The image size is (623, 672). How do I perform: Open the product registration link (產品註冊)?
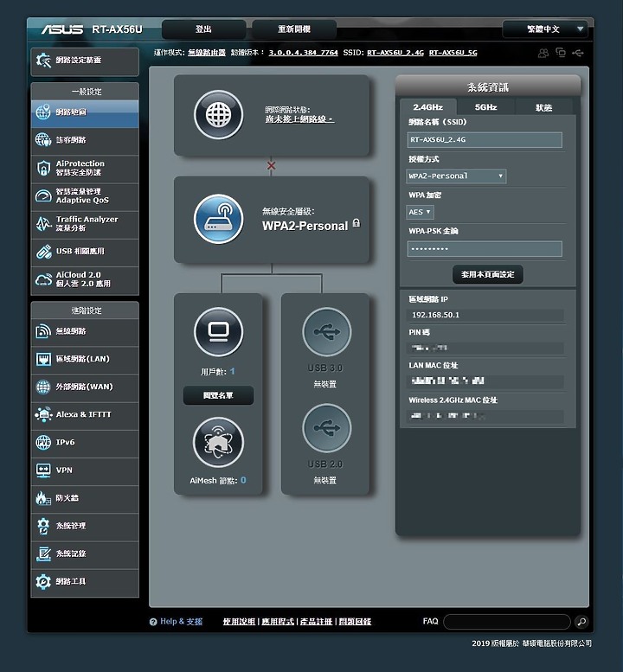316,622
